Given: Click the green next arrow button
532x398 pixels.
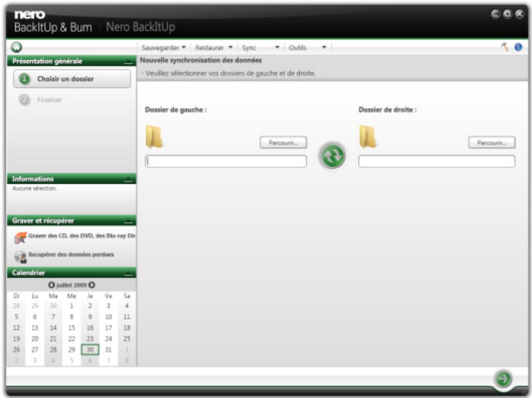Looking at the screenshot, I should click(503, 378).
